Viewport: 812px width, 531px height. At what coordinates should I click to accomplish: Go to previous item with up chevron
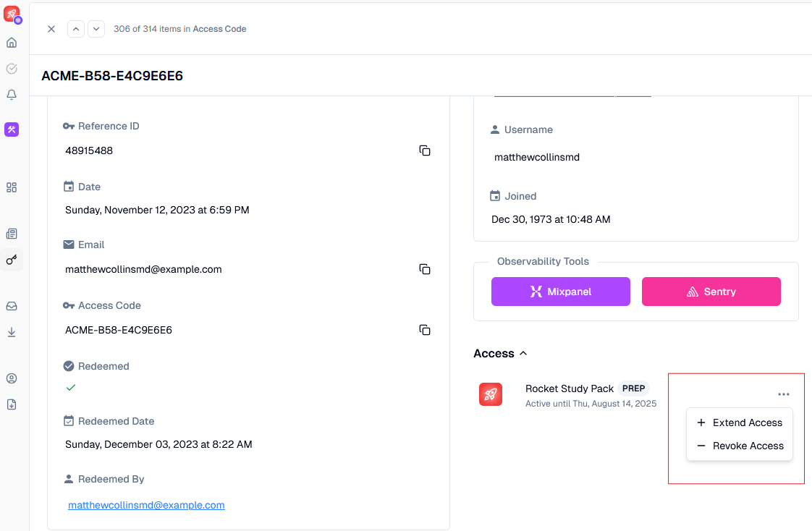coord(76,29)
